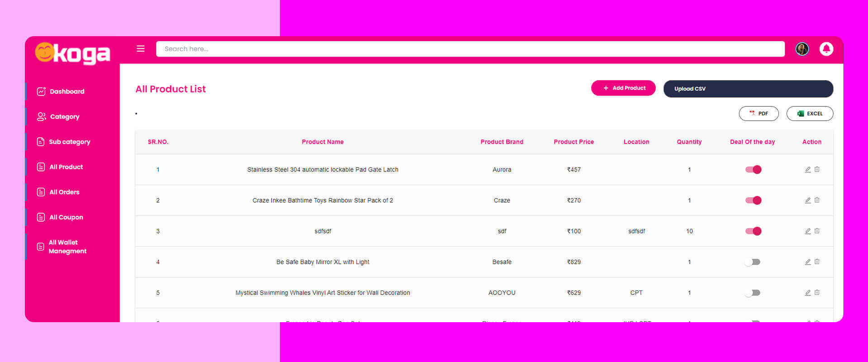Image resolution: width=868 pixels, height=362 pixels.
Task: Go to All Orders in sidebar
Action: click(64, 192)
